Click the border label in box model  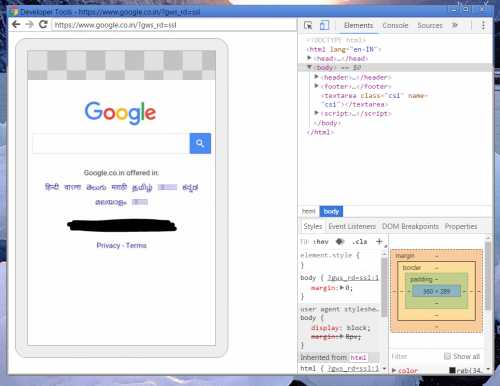pyautogui.click(x=412, y=267)
